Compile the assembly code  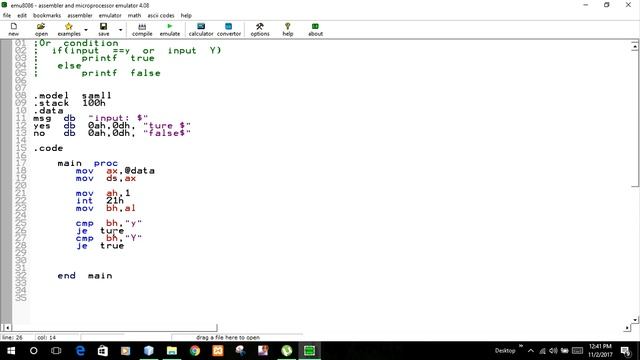(x=142, y=29)
